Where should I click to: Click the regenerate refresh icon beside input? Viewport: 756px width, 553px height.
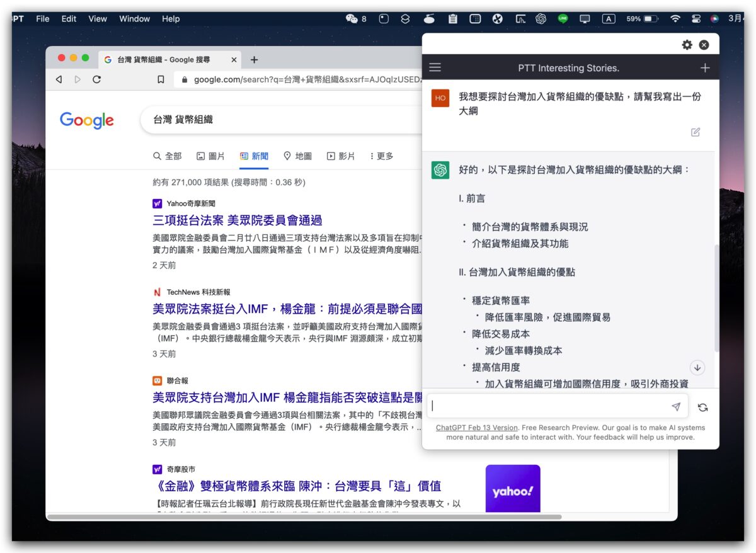coord(703,408)
